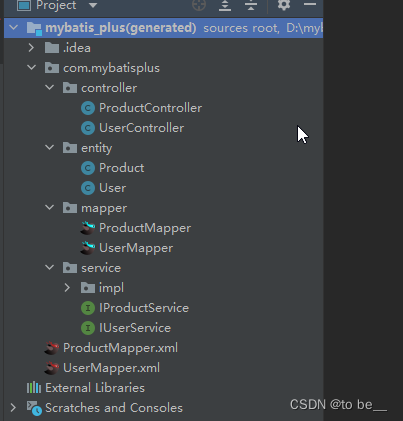This screenshot has width=403, height=421.
Task: Select the mapper package row
Action: [x=163, y=208]
